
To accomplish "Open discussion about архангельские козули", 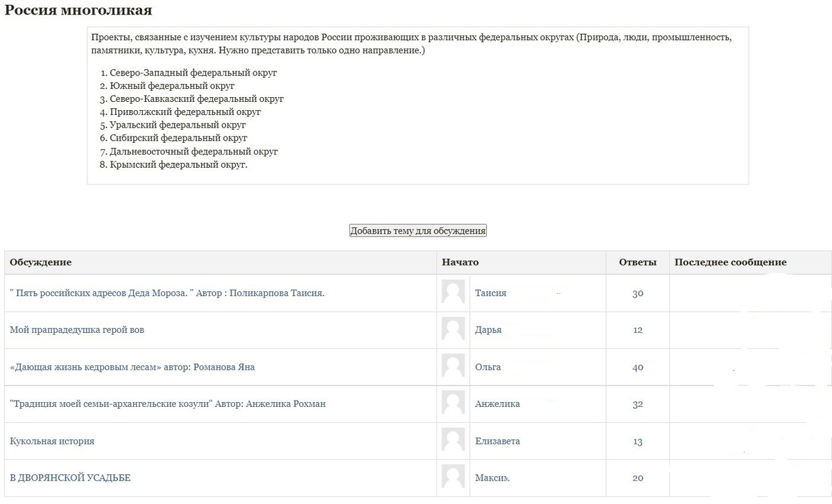I will coord(168,403).
